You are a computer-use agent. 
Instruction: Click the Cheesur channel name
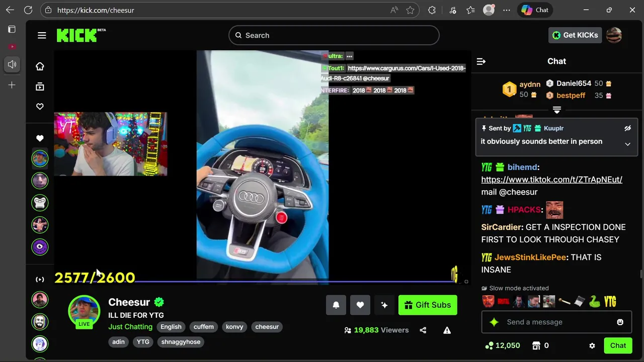click(x=129, y=302)
